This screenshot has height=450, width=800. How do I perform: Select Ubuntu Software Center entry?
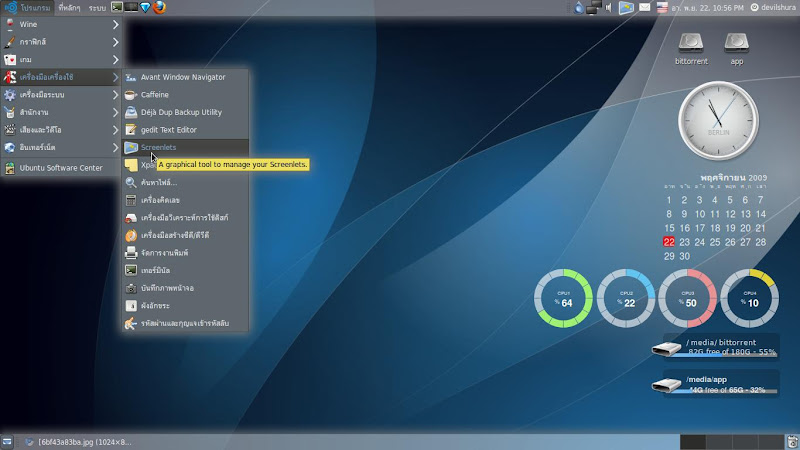[x=61, y=168]
